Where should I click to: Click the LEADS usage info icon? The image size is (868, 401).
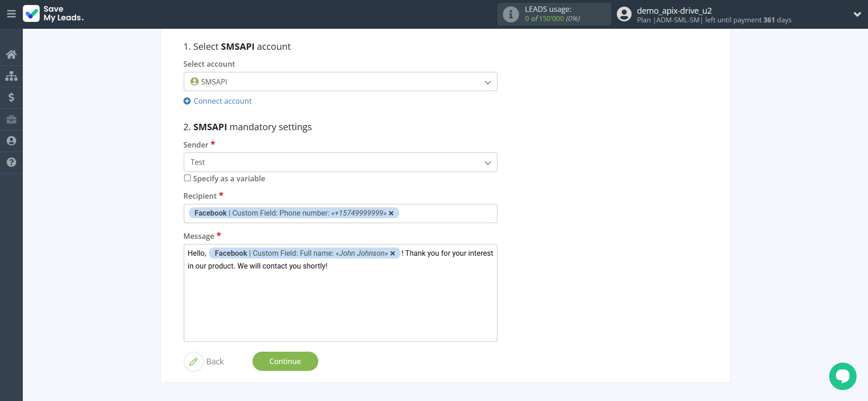(510, 15)
